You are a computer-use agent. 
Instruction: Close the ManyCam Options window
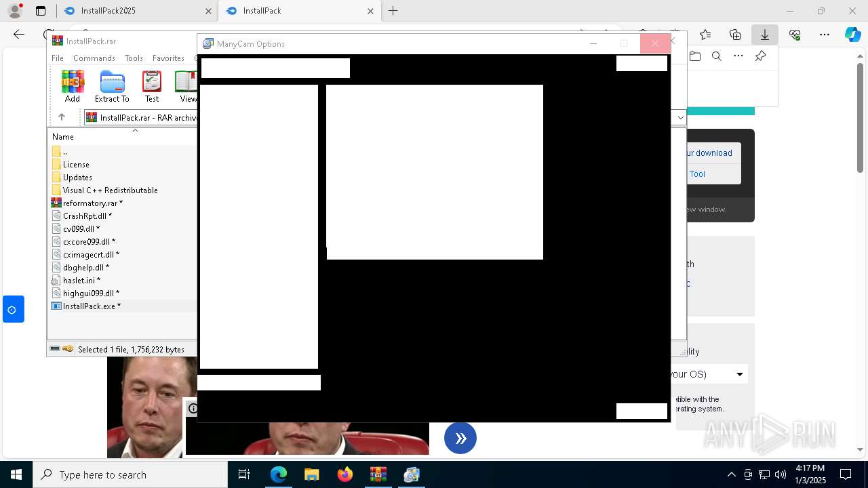pos(655,44)
